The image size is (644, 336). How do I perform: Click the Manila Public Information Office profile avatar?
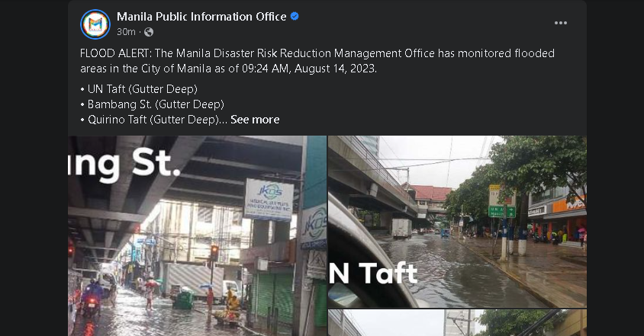(x=95, y=24)
